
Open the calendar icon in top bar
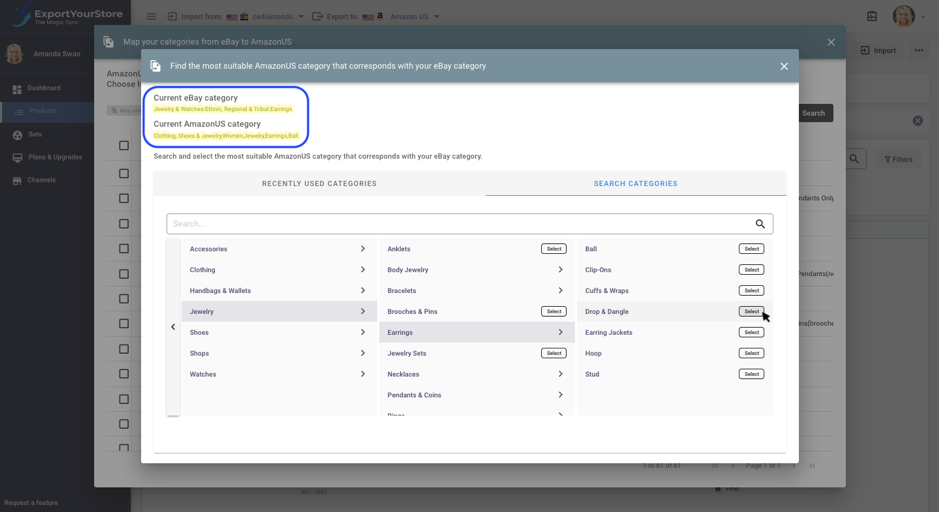(x=872, y=17)
